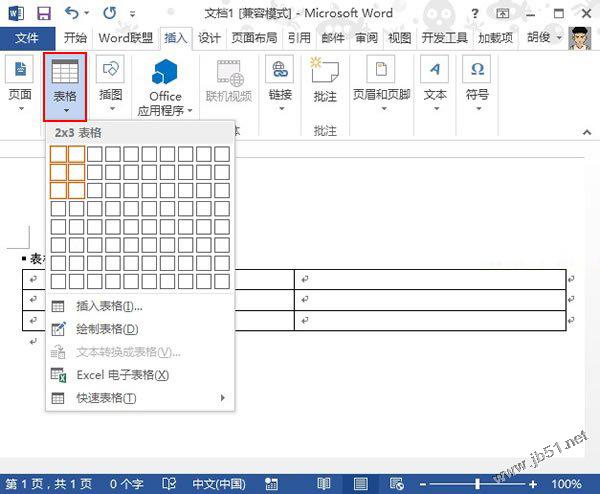The width and height of the screenshot is (600, 494).
Task: Select the highlighted 2x3 grid cell
Action: [77, 191]
